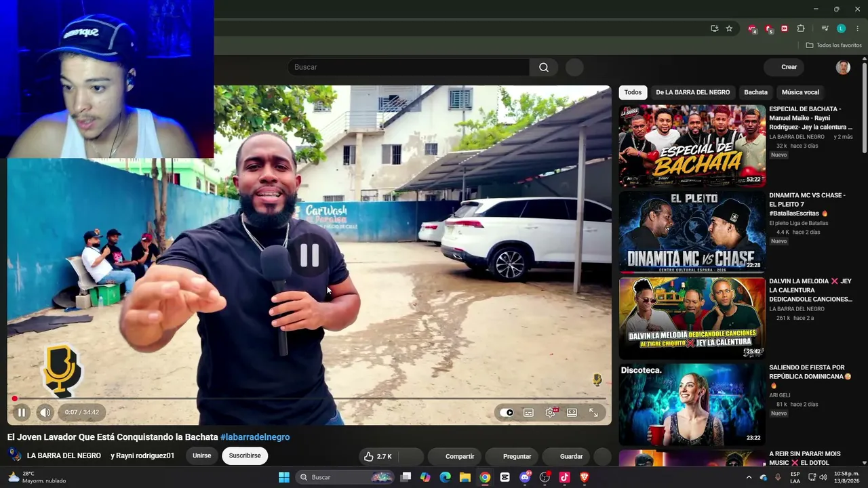Bookmark this page with the star icon
Screen dimensions: 868x488
point(729,28)
